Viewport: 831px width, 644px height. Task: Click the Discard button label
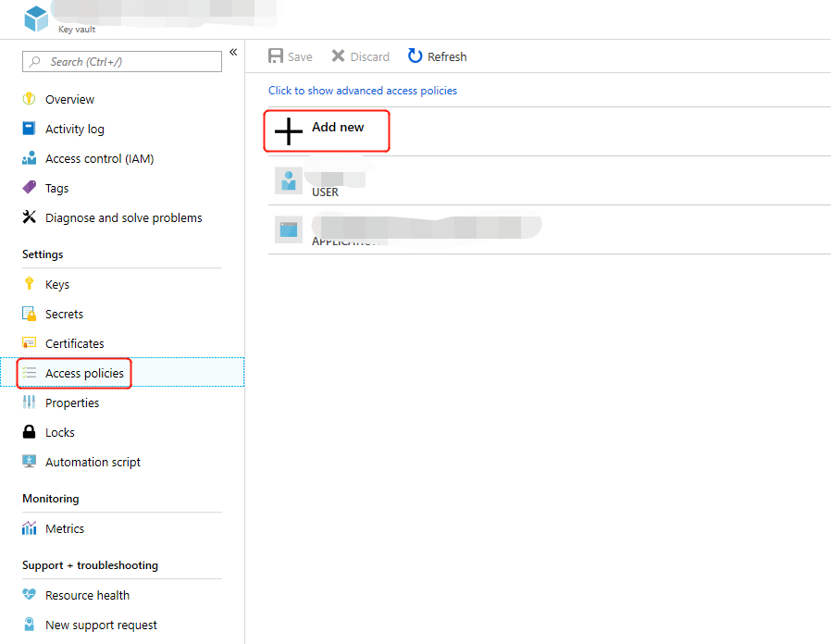point(370,56)
